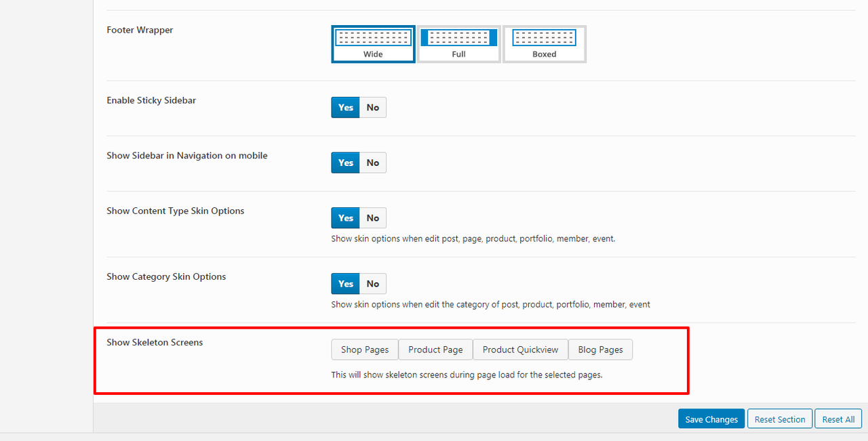Screen dimensions: 868x441
Task: Click the Footer Wrapper setting label
Action: tap(140, 30)
